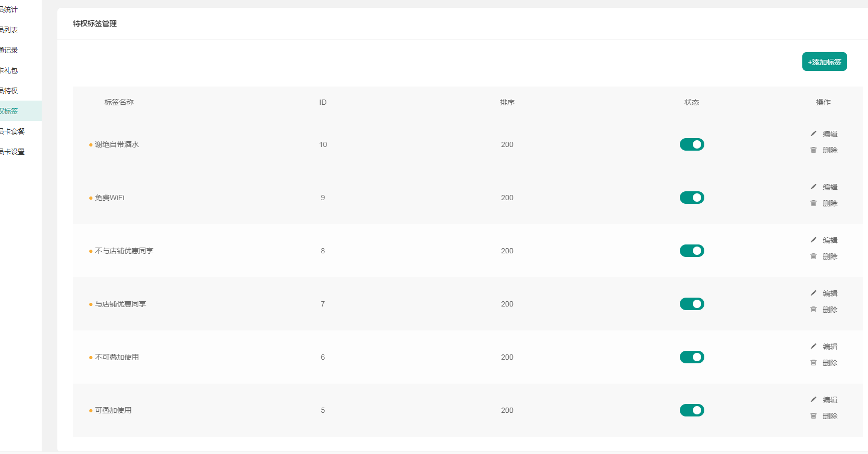This screenshot has height=454, width=868.
Task: Click trash delete icon for 可叠加使用
Action: click(x=813, y=416)
